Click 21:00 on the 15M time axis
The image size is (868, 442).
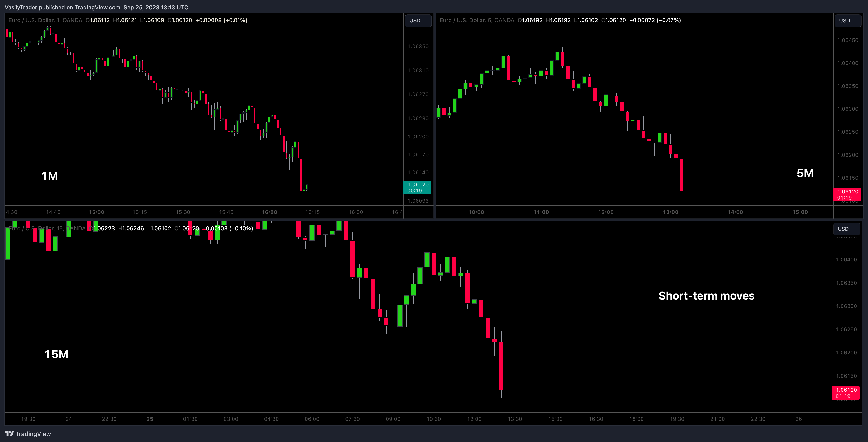pos(717,419)
